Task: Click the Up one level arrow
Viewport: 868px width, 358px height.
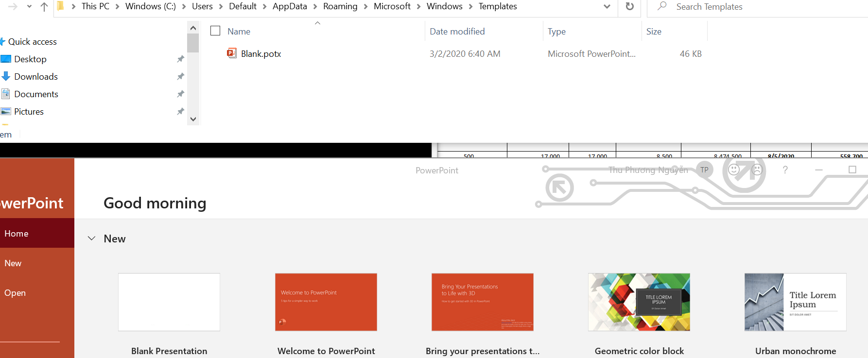Action: [44, 7]
